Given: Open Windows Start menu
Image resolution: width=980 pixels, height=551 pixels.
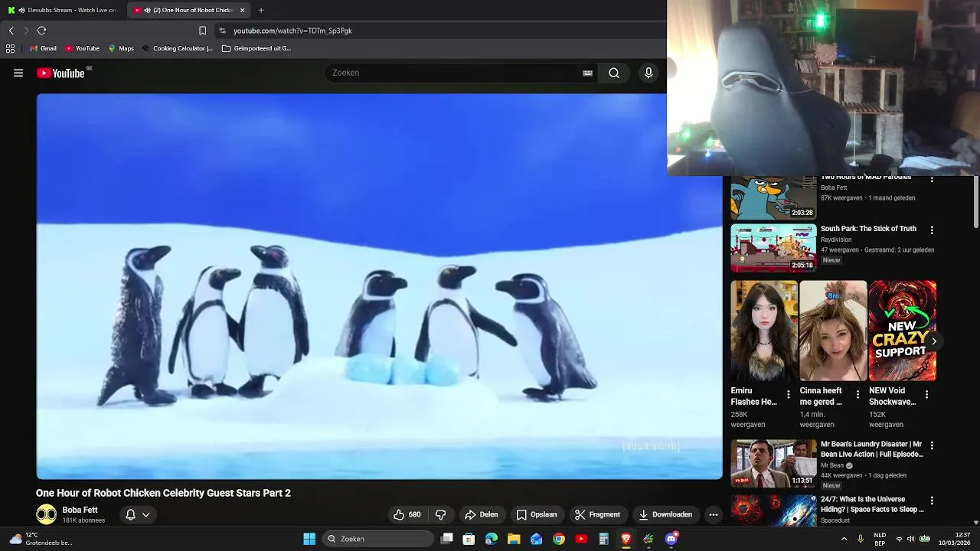Looking at the screenshot, I should [x=309, y=539].
